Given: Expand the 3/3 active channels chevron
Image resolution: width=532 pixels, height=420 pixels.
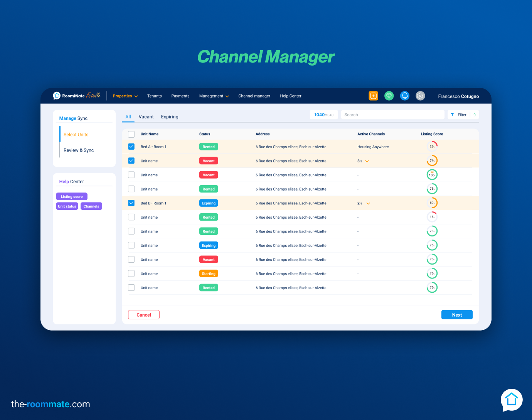Looking at the screenshot, I should pos(367,161).
